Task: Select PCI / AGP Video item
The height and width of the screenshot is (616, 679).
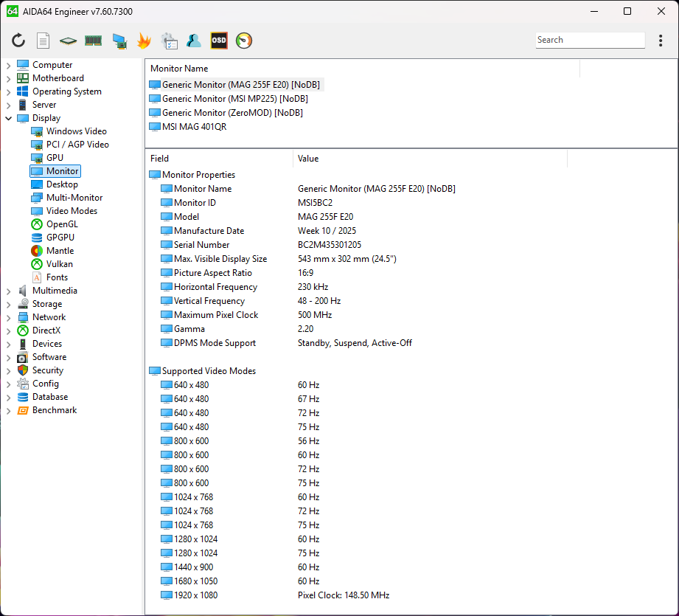Action: pyautogui.click(x=70, y=145)
